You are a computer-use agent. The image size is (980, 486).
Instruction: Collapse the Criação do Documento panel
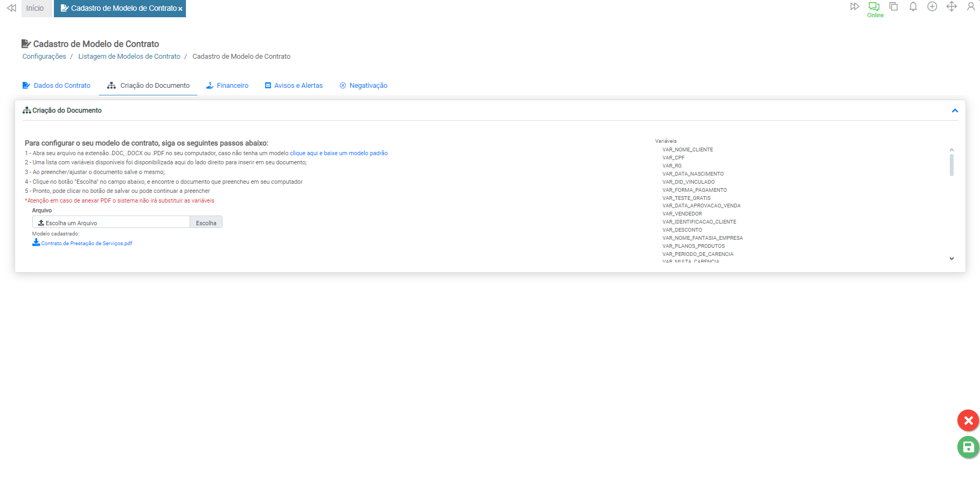click(x=955, y=110)
